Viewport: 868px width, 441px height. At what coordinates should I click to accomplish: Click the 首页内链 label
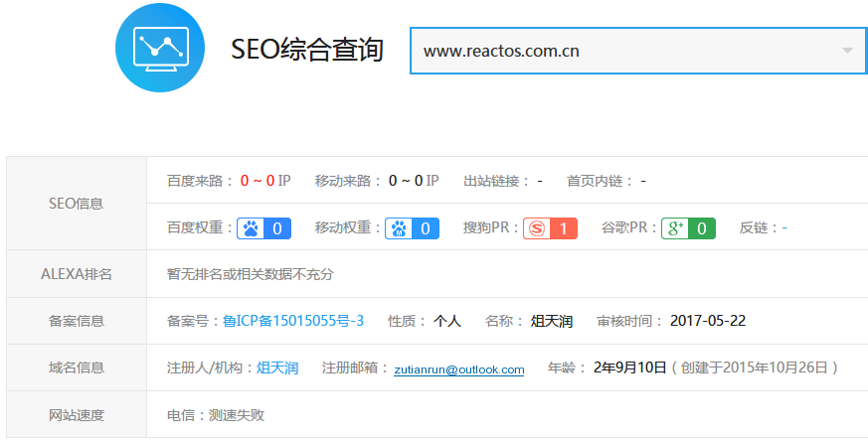[x=601, y=181]
